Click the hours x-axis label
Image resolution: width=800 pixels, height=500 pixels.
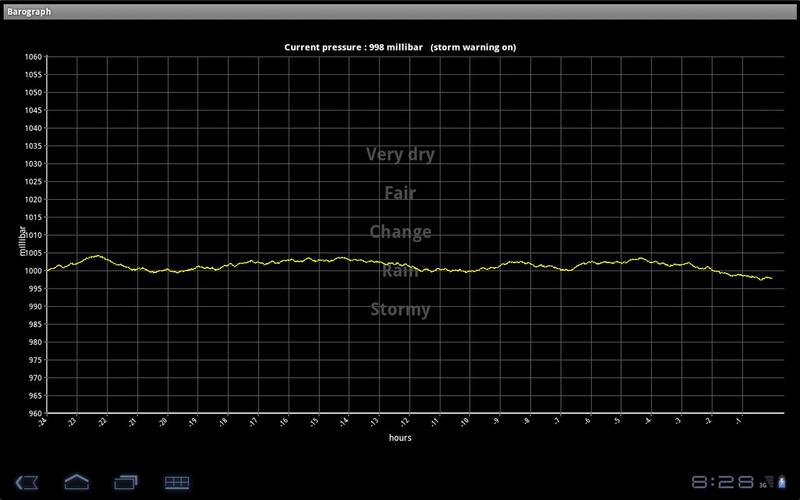400,437
